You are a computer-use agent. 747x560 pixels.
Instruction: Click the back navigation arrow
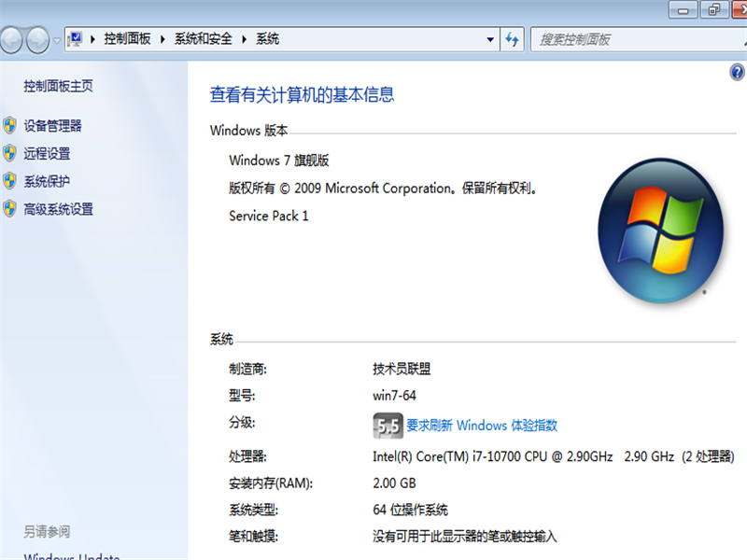coord(11,41)
